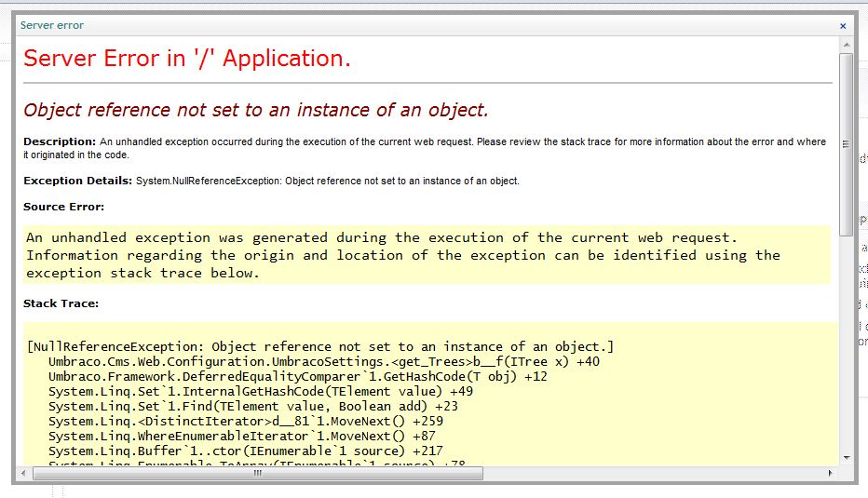
Task: Click the 'Server Error in '/' Application.' heading
Action: [x=187, y=59]
